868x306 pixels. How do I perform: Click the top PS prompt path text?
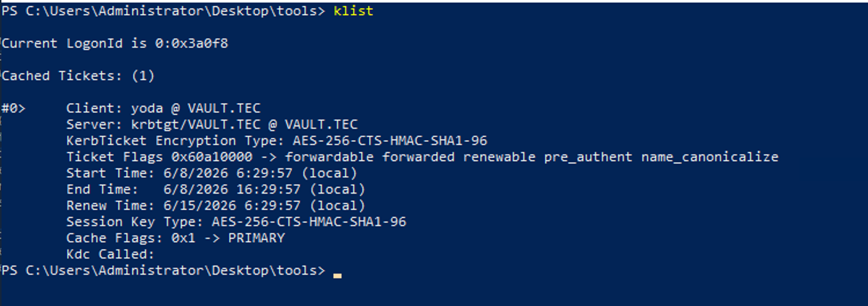(164, 11)
